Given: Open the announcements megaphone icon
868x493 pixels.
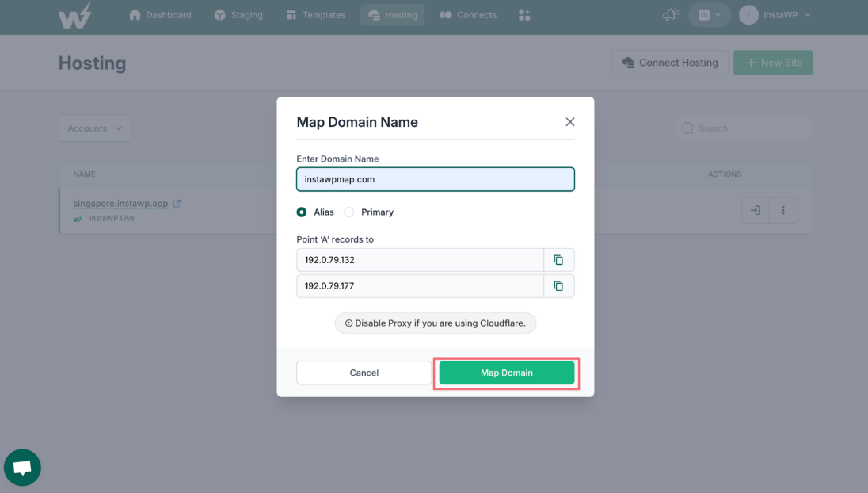Looking at the screenshot, I should point(670,15).
